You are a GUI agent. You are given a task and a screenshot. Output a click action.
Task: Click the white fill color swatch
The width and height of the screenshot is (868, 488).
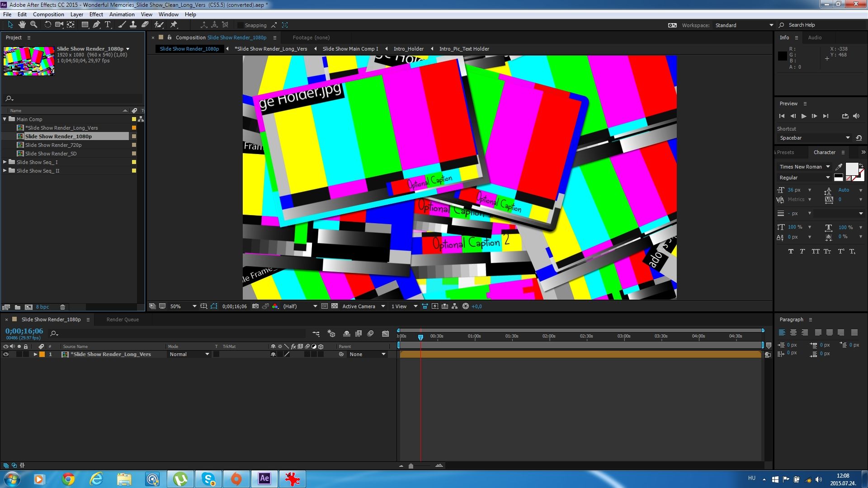[x=851, y=169]
